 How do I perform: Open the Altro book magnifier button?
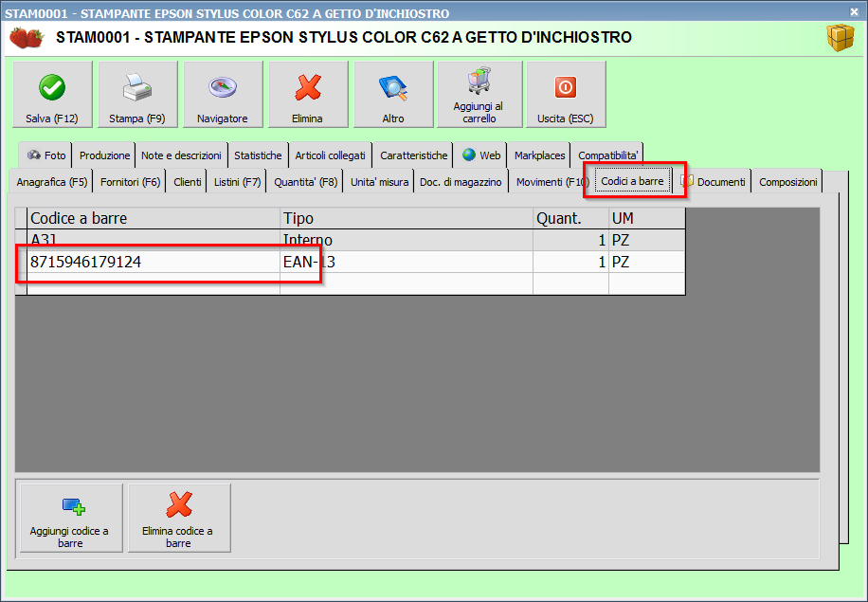(393, 95)
